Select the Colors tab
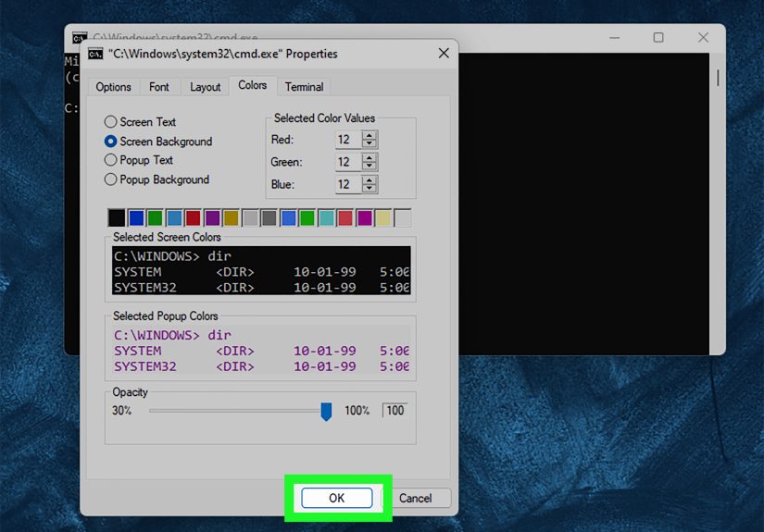 coord(253,85)
